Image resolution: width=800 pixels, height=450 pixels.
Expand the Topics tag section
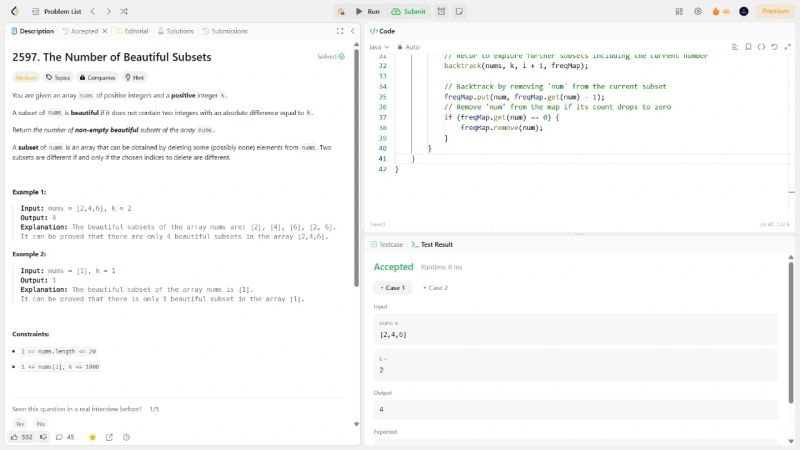click(x=60, y=77)
